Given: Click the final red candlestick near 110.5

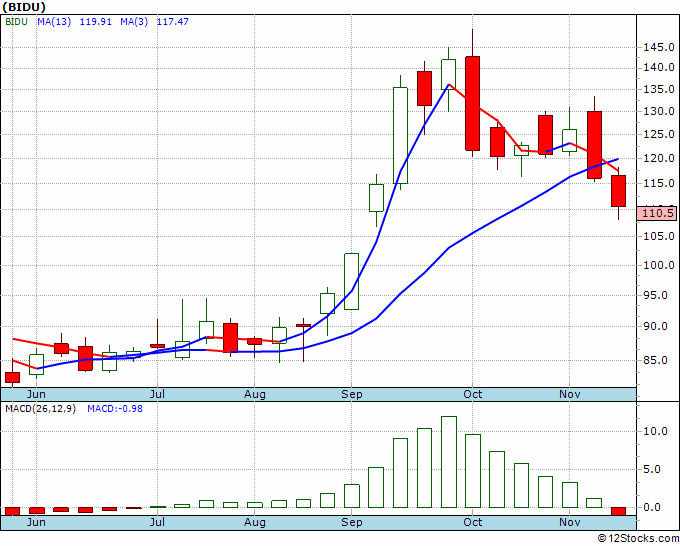Looking at the screenshot, I should click(618, 191).
